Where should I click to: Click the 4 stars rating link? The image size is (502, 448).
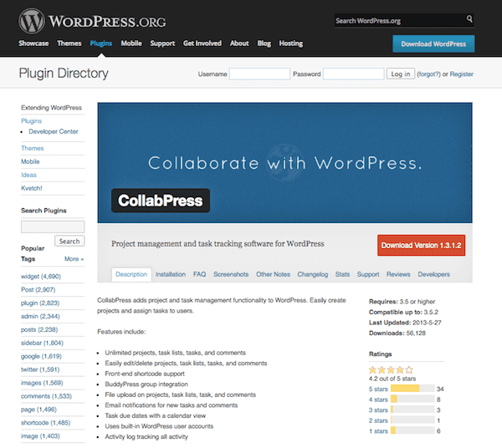tap(378, 400)
